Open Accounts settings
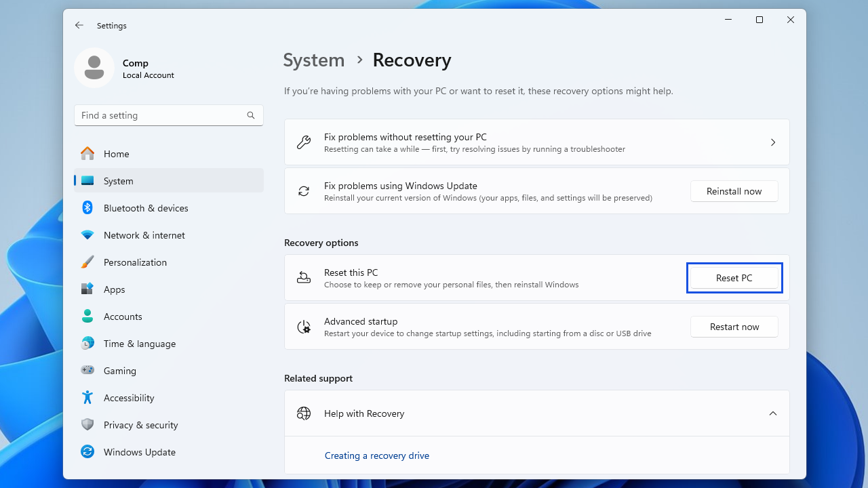The image size is (868, 488). (169, 317)
